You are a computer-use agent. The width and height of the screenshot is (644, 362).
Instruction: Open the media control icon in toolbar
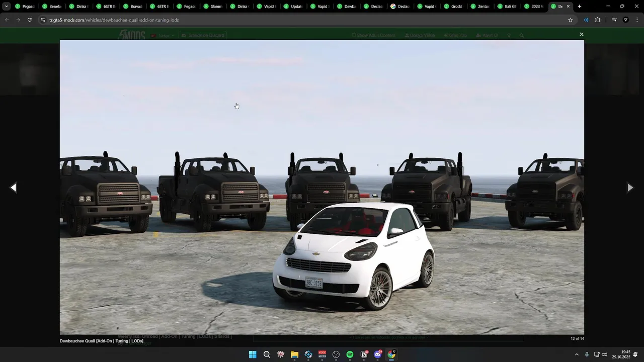coord(614,20)
